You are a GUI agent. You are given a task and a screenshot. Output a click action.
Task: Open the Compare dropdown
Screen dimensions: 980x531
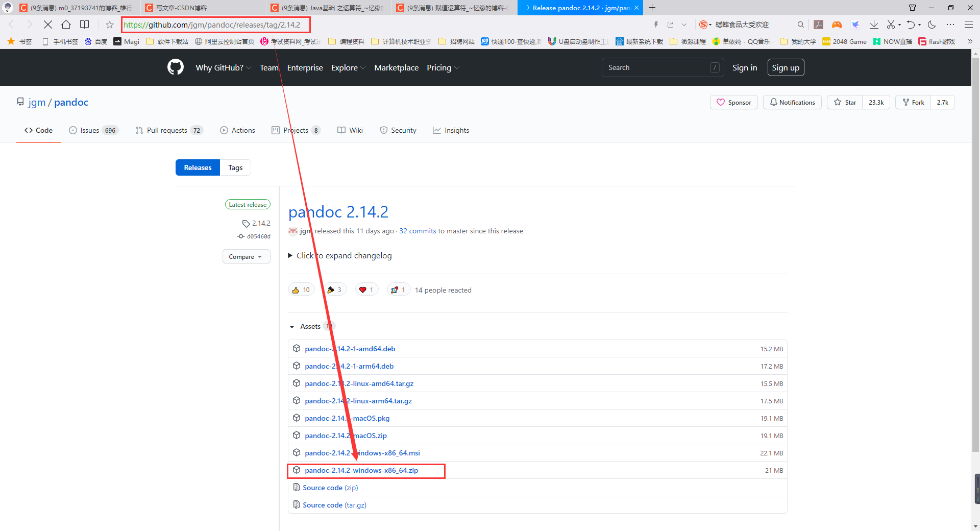[246, 256]
